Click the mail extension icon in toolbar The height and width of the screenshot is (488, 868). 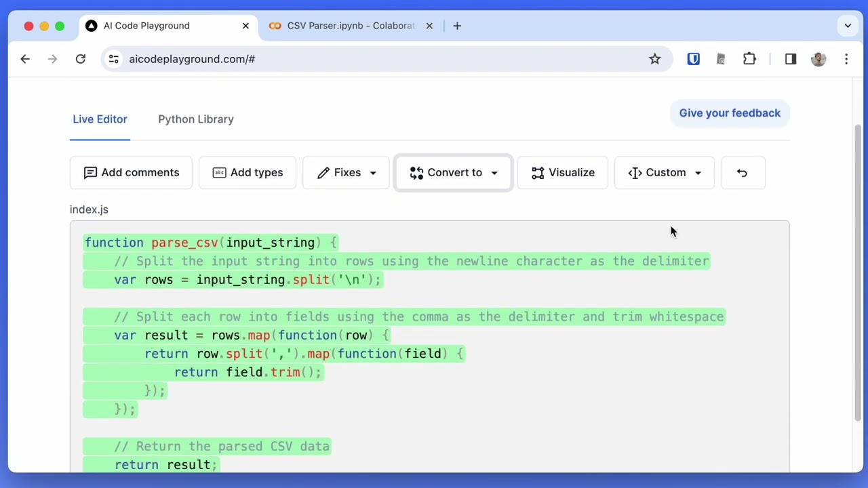[x=721, y=59]
